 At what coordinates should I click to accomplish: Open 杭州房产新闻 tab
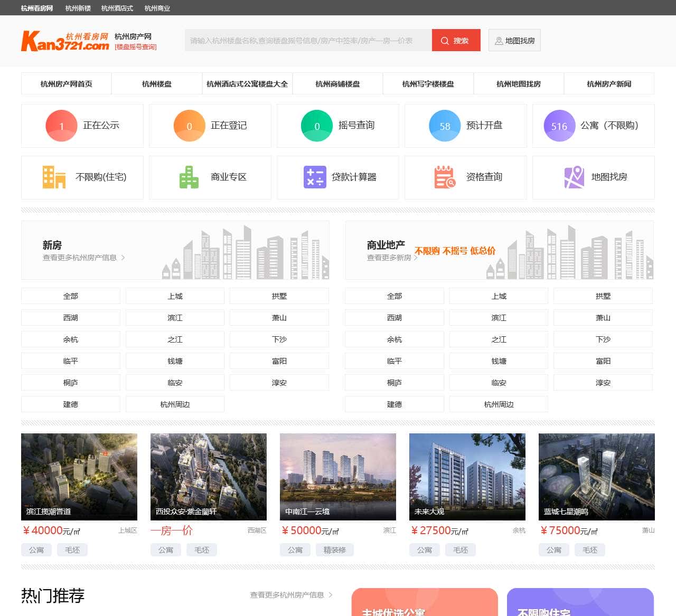coord(609,83)
